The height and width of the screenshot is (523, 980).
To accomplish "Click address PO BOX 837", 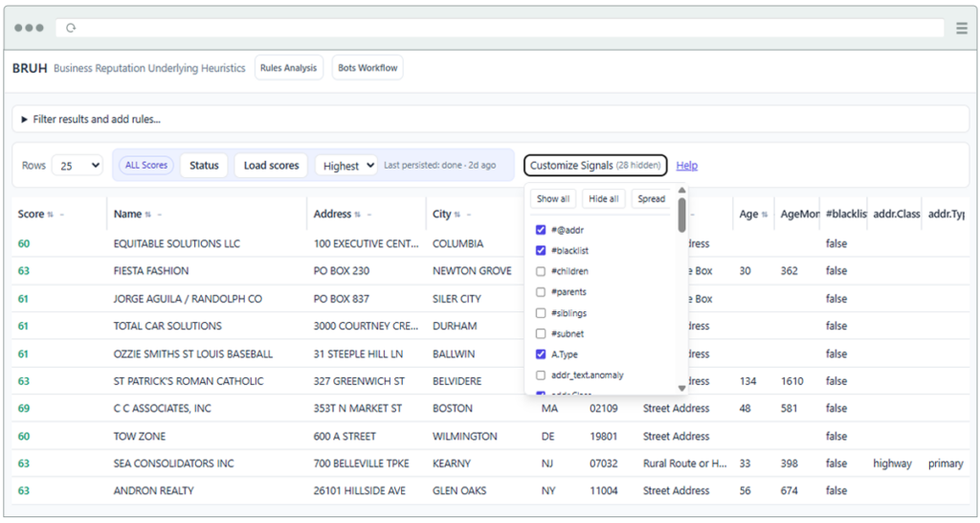I will (342, 299).
